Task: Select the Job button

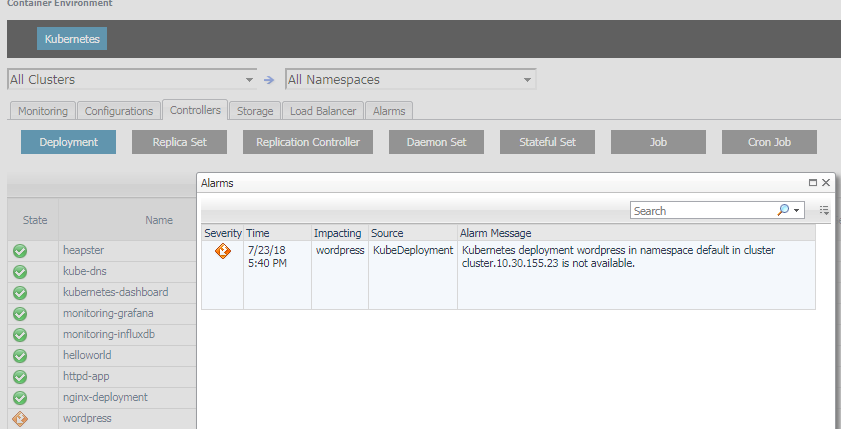Action: (658, 142)
